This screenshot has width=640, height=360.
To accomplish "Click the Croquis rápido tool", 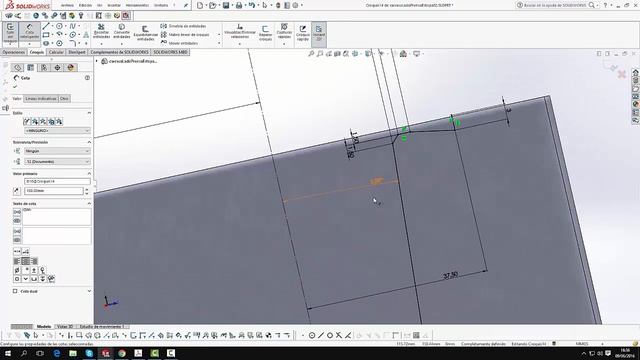I will [x=303, y=33].
